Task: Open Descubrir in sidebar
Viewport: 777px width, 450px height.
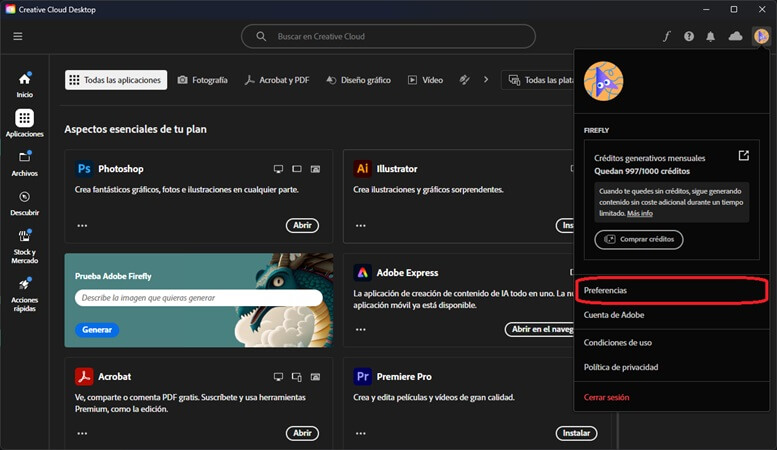Action: 24,203
